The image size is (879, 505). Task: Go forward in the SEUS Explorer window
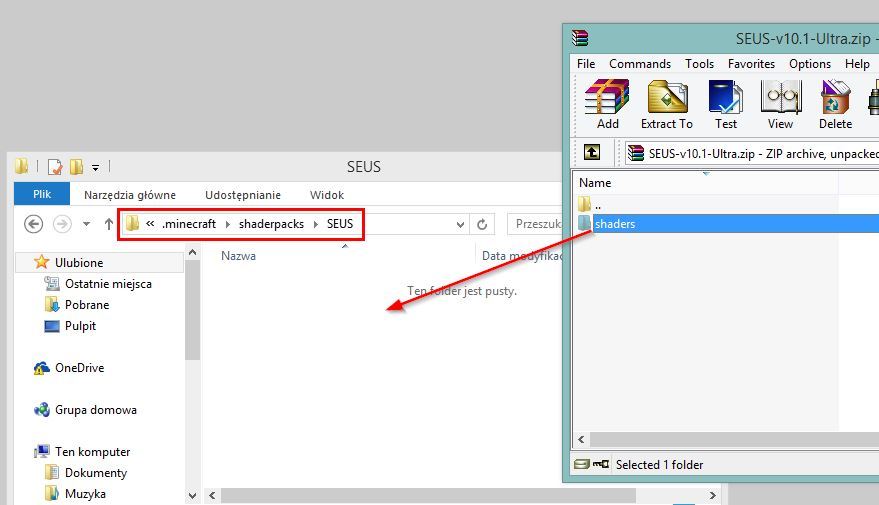pyautogui.click(x=62, y=224)
